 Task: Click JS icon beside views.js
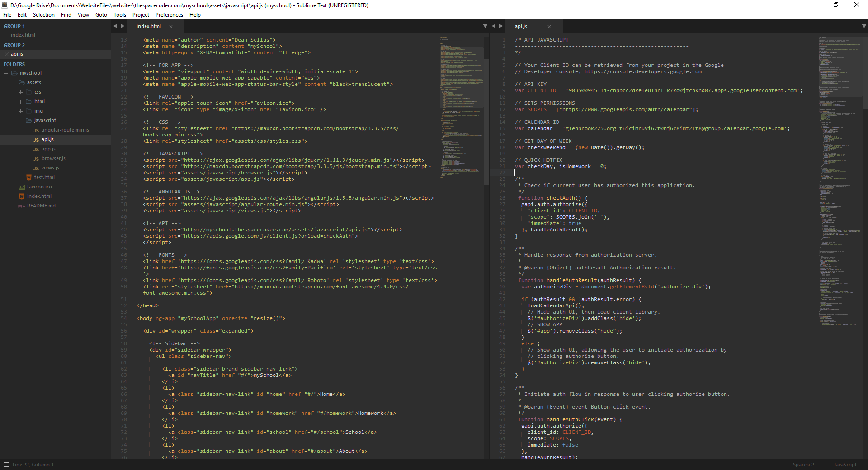[x=36, y=168]
